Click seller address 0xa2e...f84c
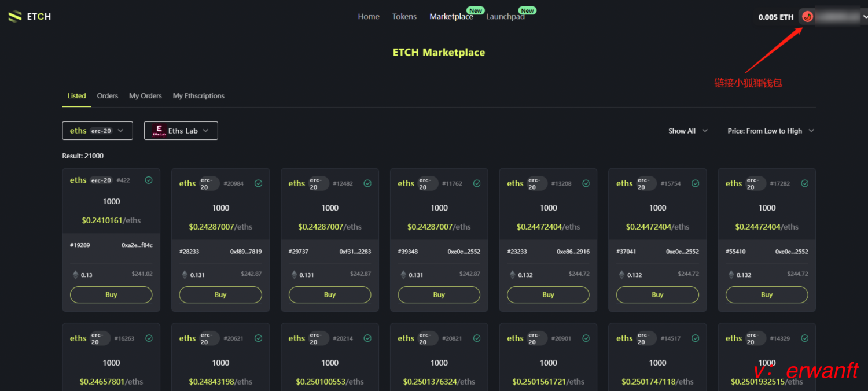The width and height of the screenshot is (868, 391). click(137, 245)
